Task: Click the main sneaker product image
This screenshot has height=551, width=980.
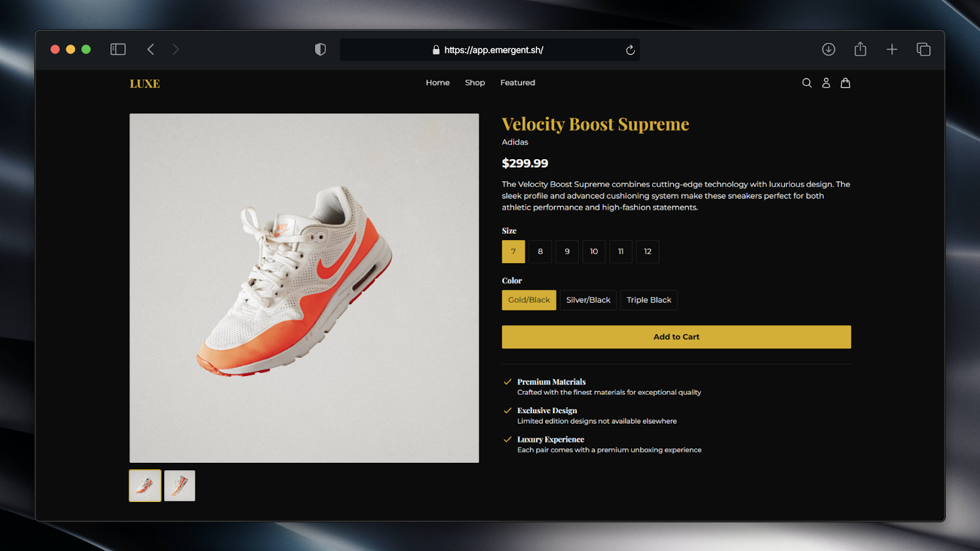Action: (304, 288)
